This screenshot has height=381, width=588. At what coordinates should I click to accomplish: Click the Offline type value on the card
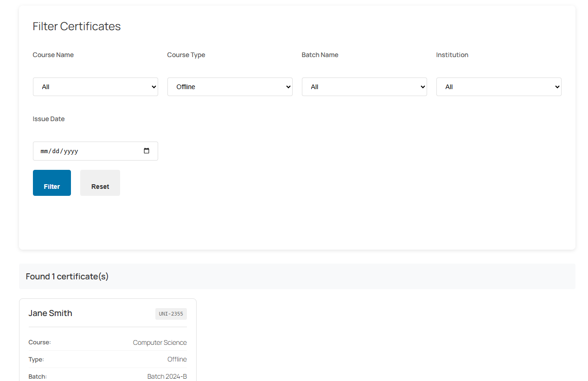tap(177, 359)
